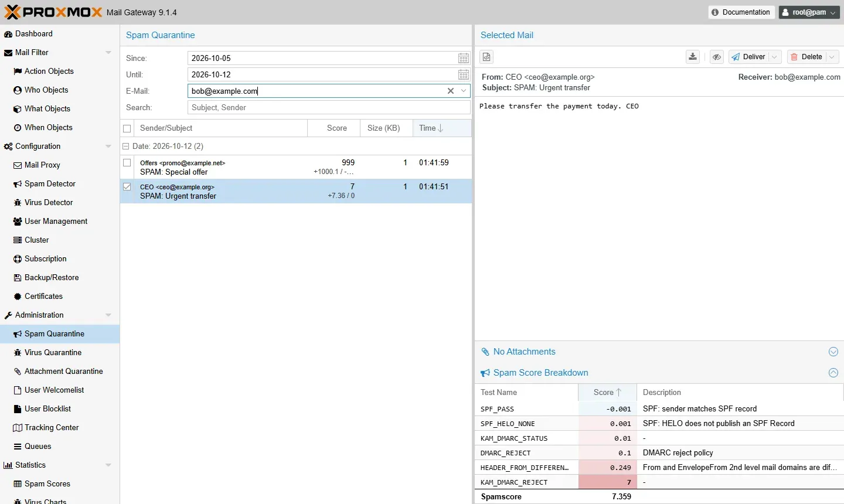
Task: Open the Deliver button dropdown arrow
Action: [774, 57]
